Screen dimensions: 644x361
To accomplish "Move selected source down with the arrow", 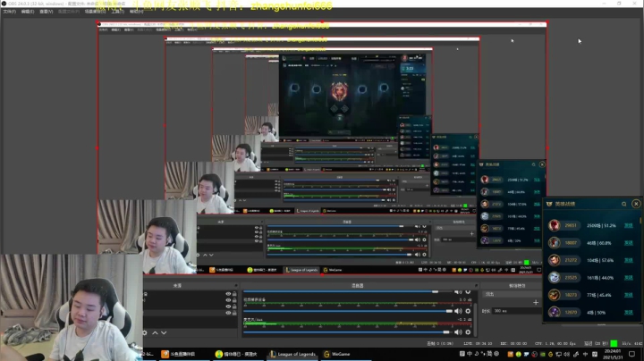I will [x=164, y=332].
